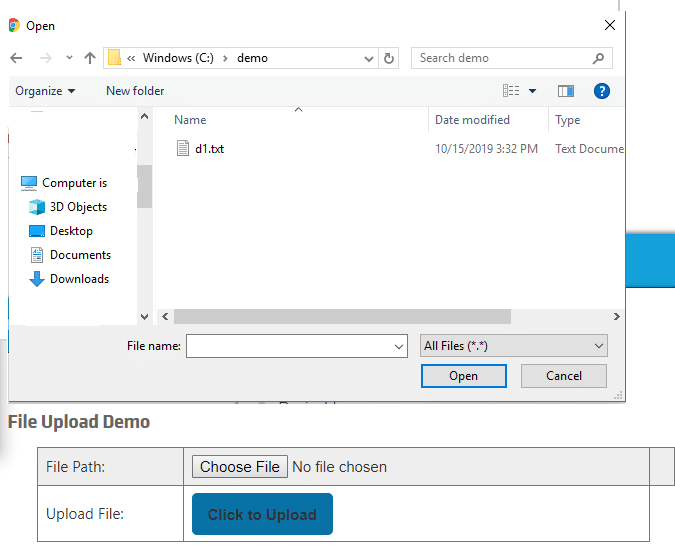Click the No file chosen text

(x=339, y=467)
